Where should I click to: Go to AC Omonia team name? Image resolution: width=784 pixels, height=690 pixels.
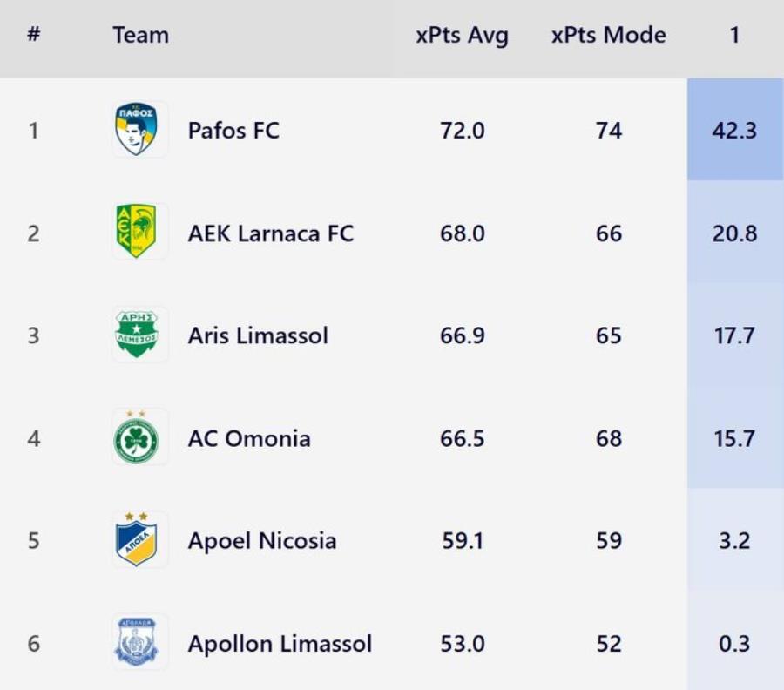click(249, 438)
